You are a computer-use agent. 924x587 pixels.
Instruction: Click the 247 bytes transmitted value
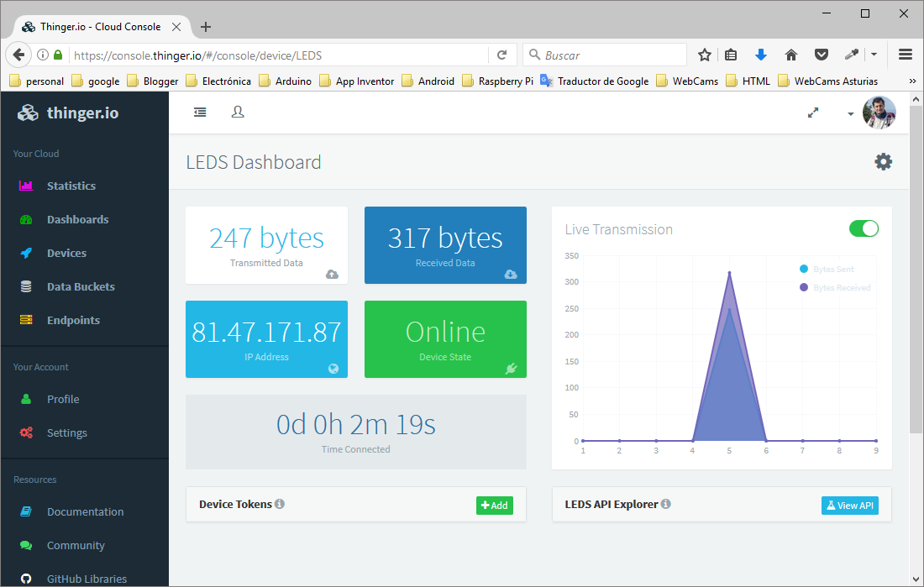266,238
